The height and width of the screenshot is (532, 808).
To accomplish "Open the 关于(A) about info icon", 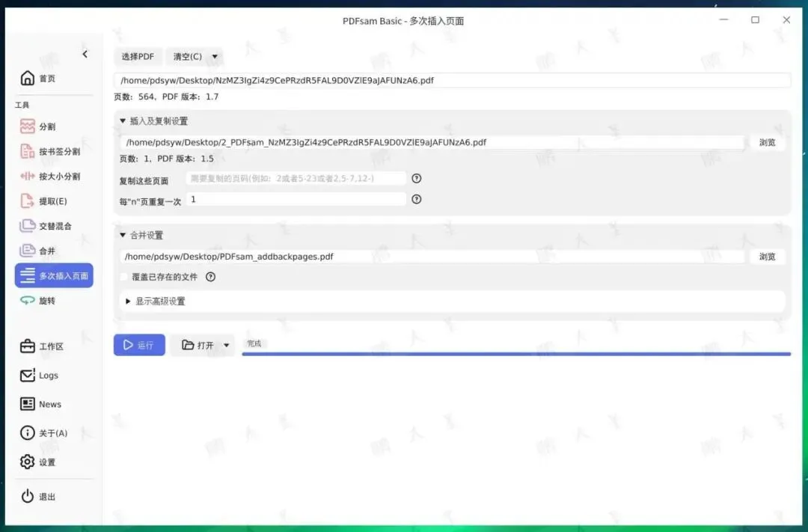I will (28, 433).
